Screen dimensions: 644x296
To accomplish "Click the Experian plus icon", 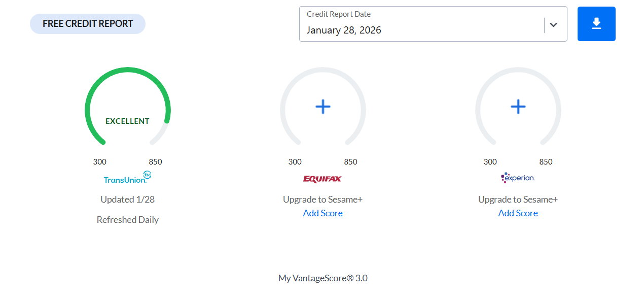I will pos(518,107).
